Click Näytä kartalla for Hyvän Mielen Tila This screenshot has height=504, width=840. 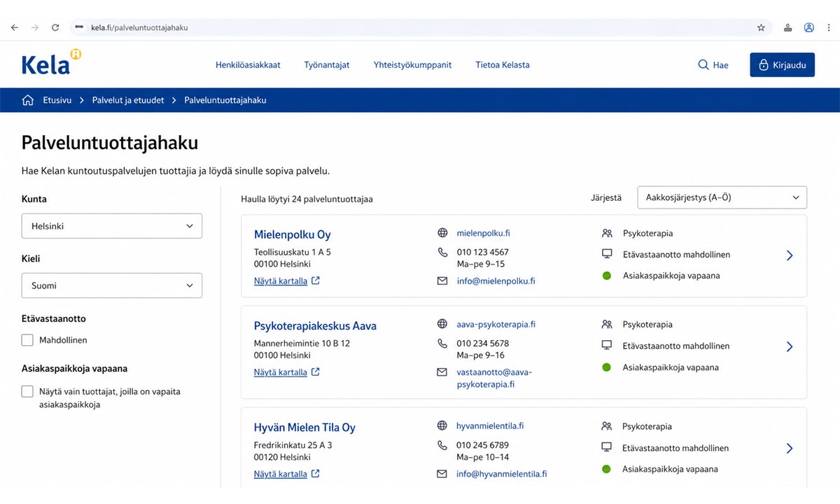(x=281, y=474)
